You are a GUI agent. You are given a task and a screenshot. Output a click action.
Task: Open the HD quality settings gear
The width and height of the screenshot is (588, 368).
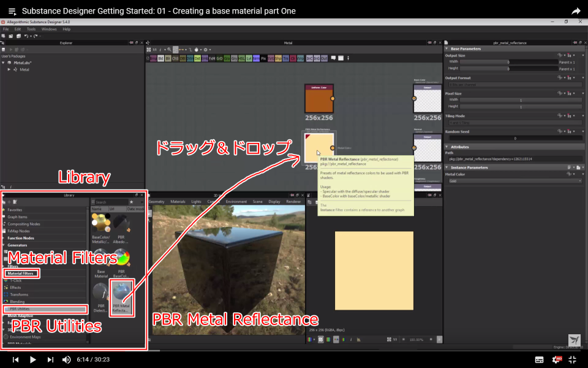(557, 359)
